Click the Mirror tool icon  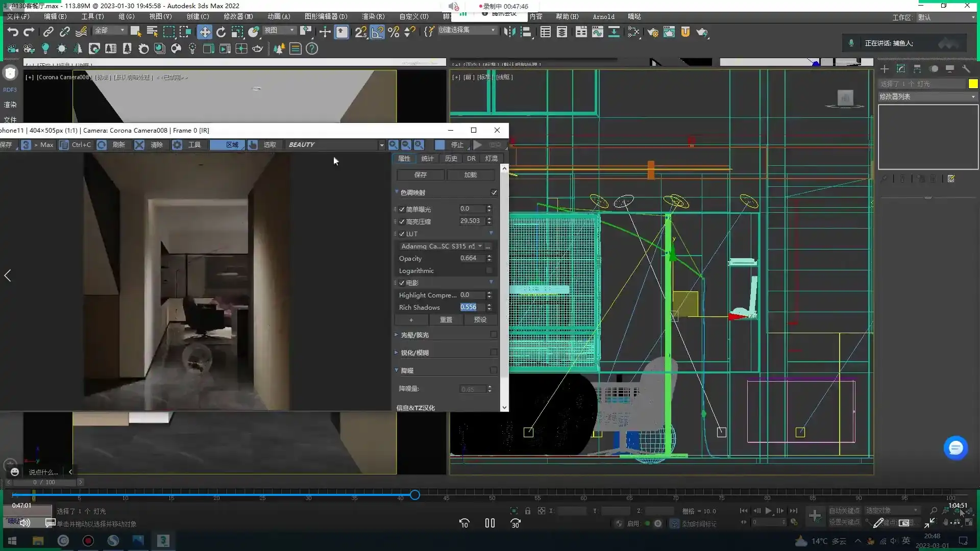[509, 32]
